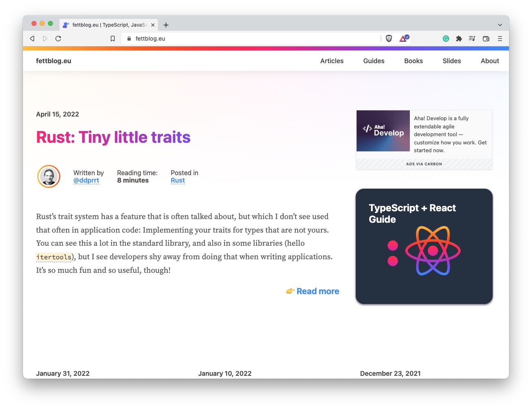Click the yellow traffic light button
The height and width of the screenshot is (409, 532).
(41, 23)
